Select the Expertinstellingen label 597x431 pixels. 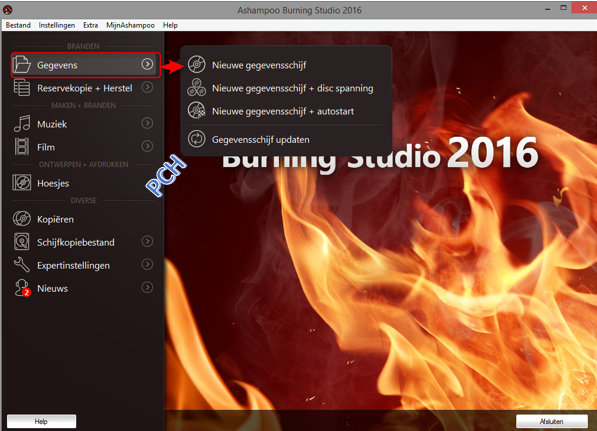click(x=73, y=265)
